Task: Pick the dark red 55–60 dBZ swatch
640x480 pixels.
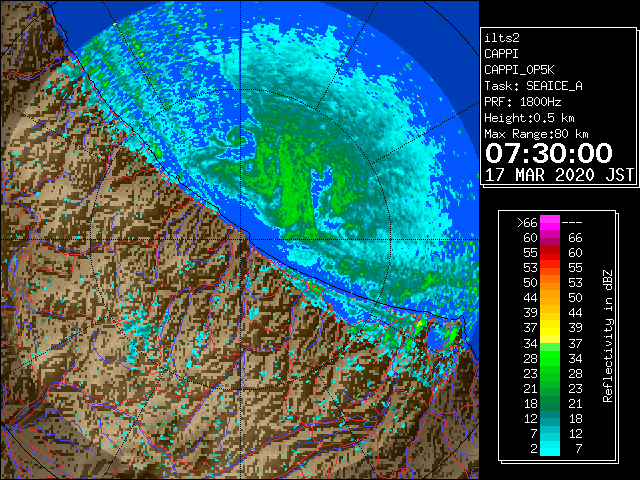Action: point(550,253)
